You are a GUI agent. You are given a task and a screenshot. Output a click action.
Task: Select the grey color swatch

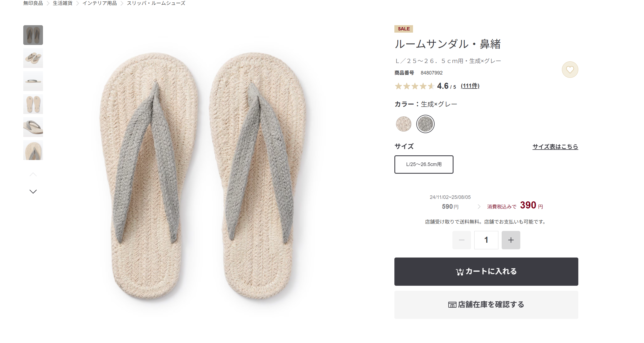(425, 124)
